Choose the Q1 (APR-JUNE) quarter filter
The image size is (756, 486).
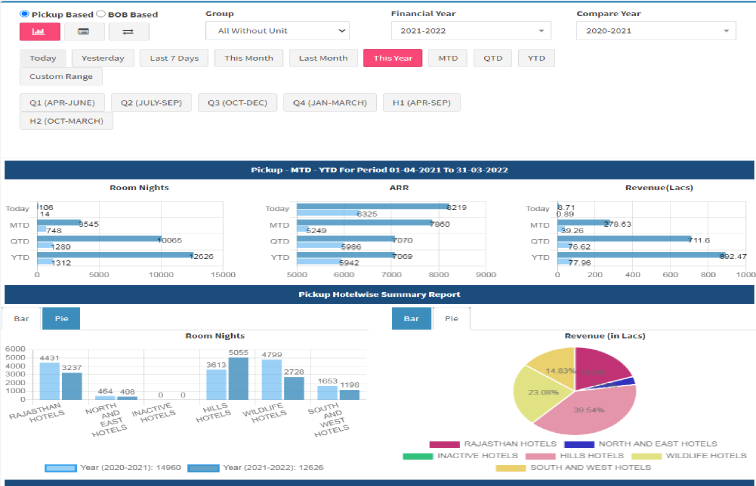pyautogui.click(x=62, y=103)
